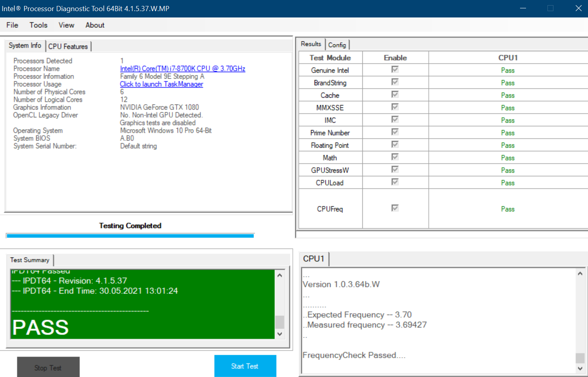
Task: Toggle the Prime Number enable checkbox
Action: coord(395,132)
